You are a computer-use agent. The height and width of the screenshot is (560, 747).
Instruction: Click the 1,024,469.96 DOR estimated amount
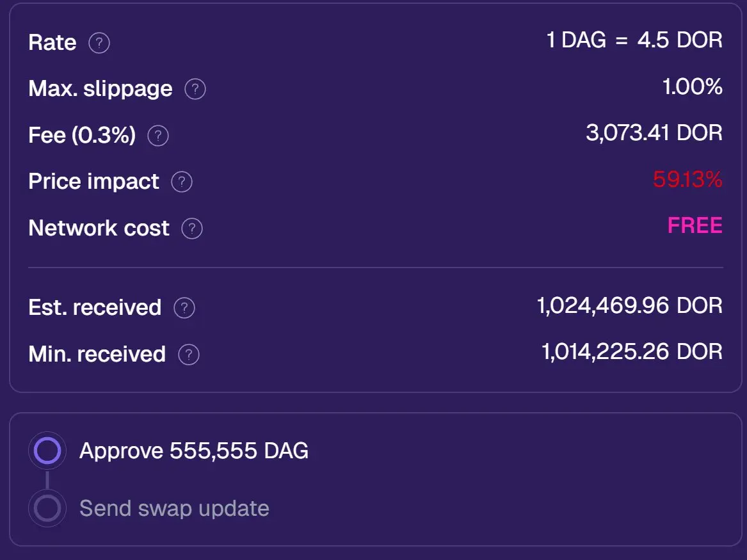tap(630, 306)
